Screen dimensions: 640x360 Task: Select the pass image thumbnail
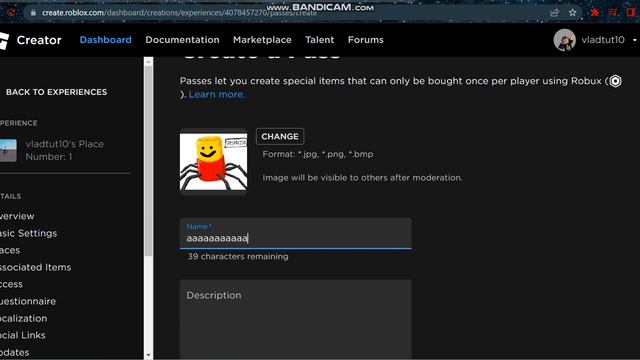pyautogui.click(x=213, y=162)
